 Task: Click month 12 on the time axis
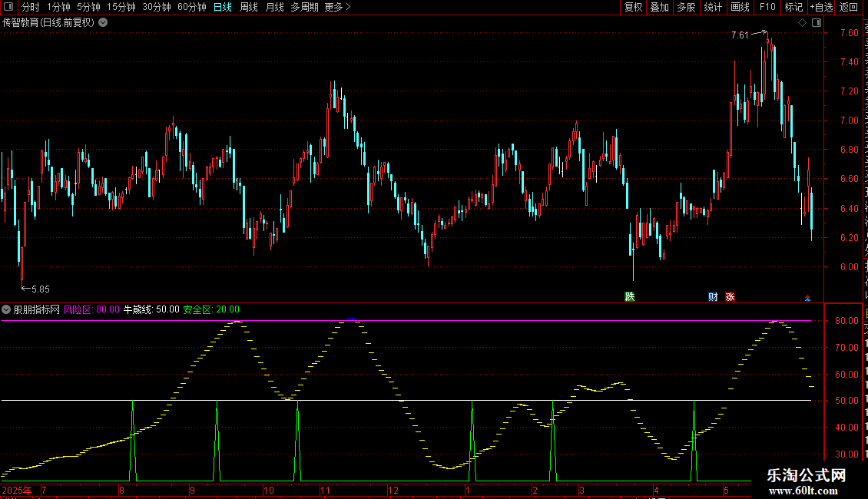(393, 490)
